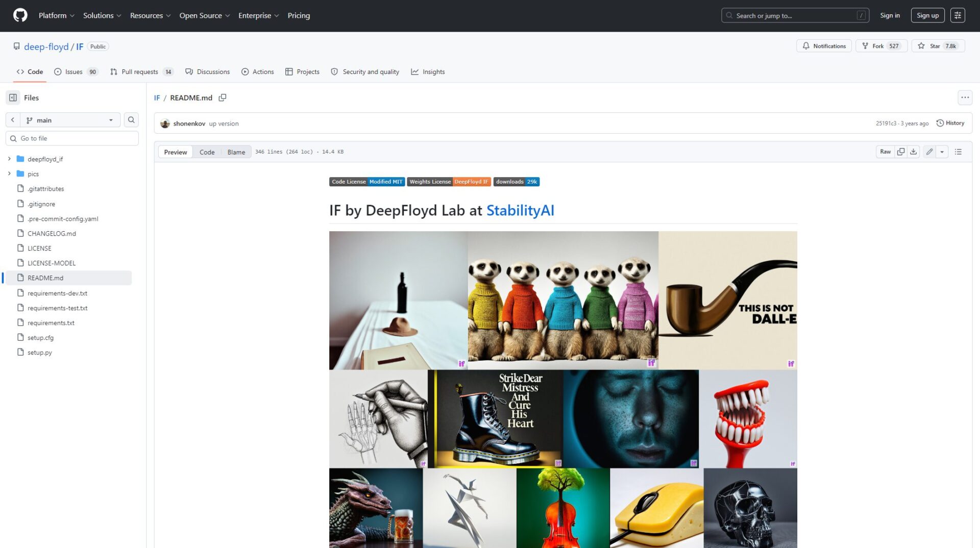The height and width of the screenshot is (548, 980).
Task: Open the meerkats in sweaters image
Action: click(x=562, y=300)
